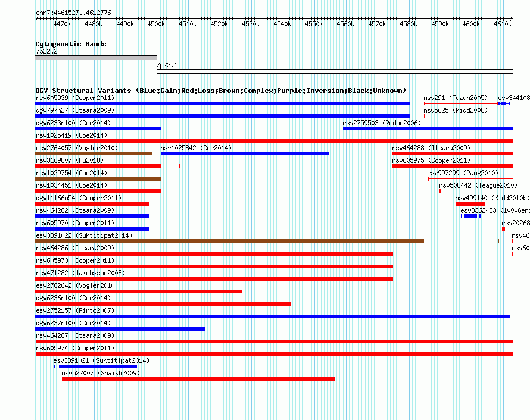Click the 4600k ruler position
This screenshot has height=420, width=530.
pyautogui.click(x=471, y=24)
